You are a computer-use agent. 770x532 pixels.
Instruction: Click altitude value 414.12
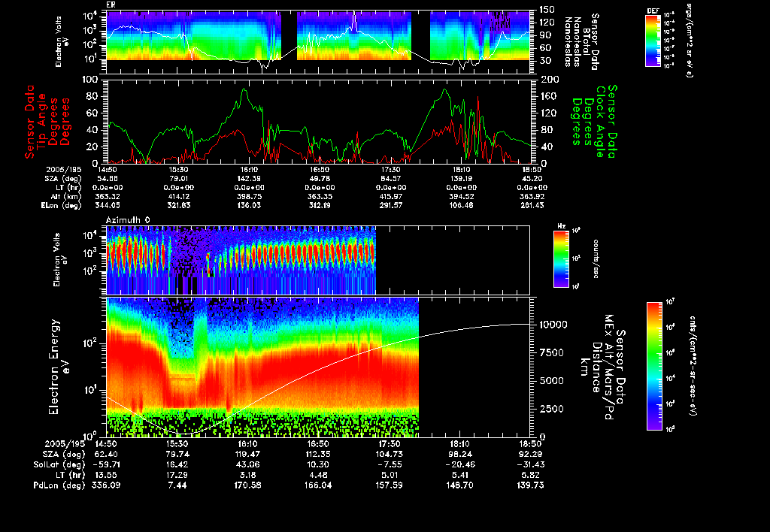click(x=179, y=196)
